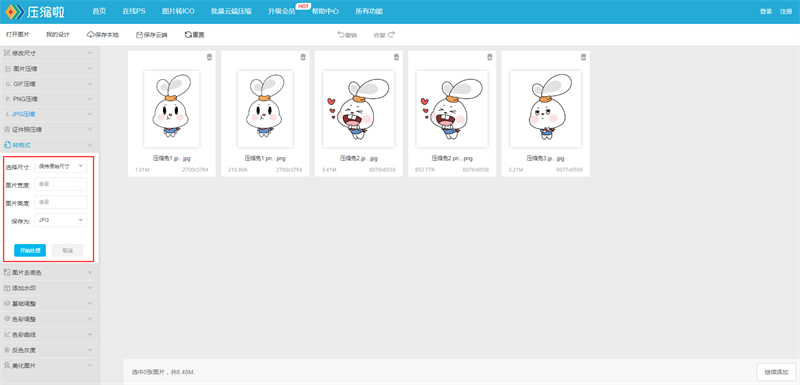Click the 恢复 redo arrow
800x385 pixels.
coord(391,35)
